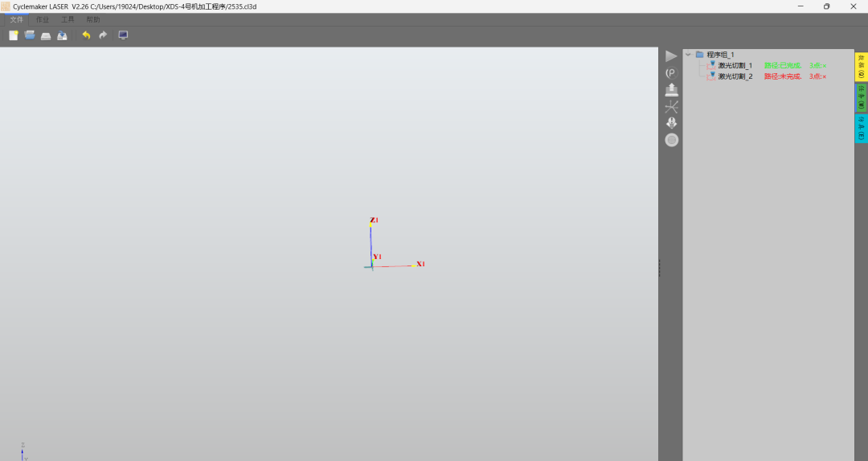Click the laser cutting icon beside 激光切割_2
The image size is (868, 461).
coord(711,76)
